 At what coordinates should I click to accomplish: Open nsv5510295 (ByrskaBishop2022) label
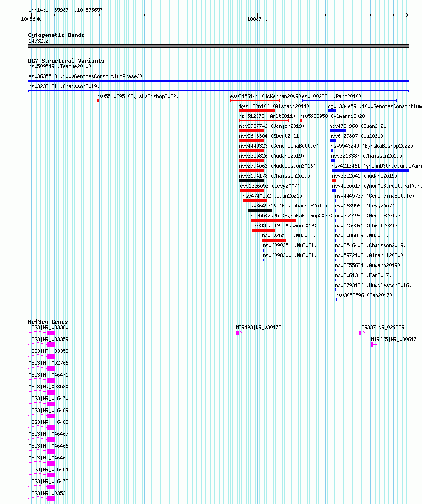[x=138, y=97]
